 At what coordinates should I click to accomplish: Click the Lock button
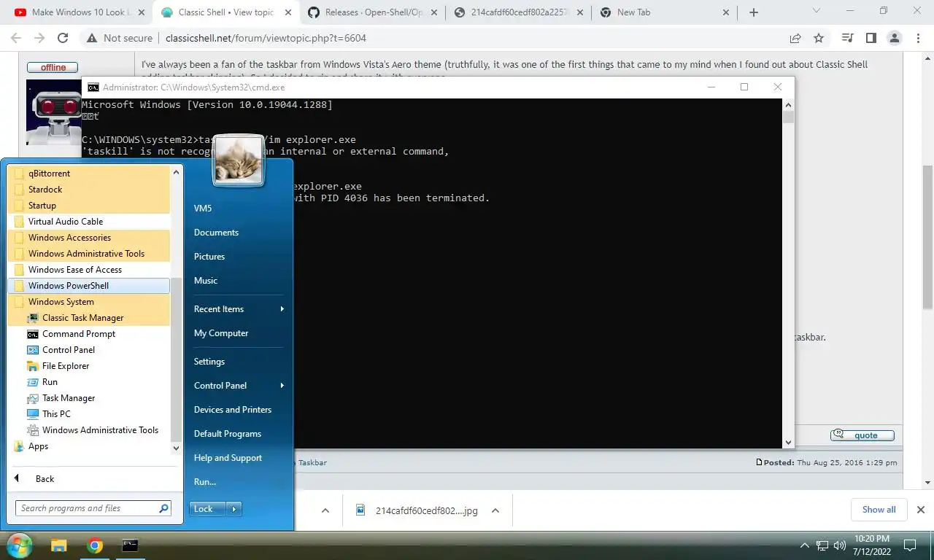(x=207, y=509)
